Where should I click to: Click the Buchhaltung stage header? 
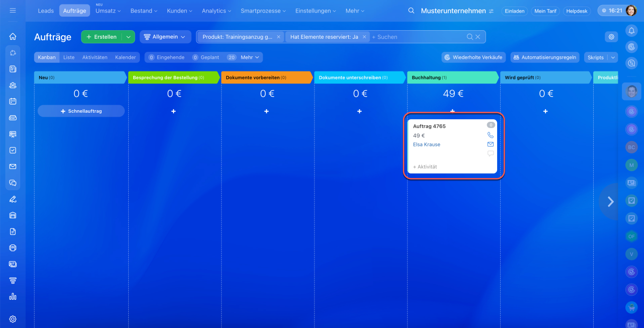[x=453, y=77]
